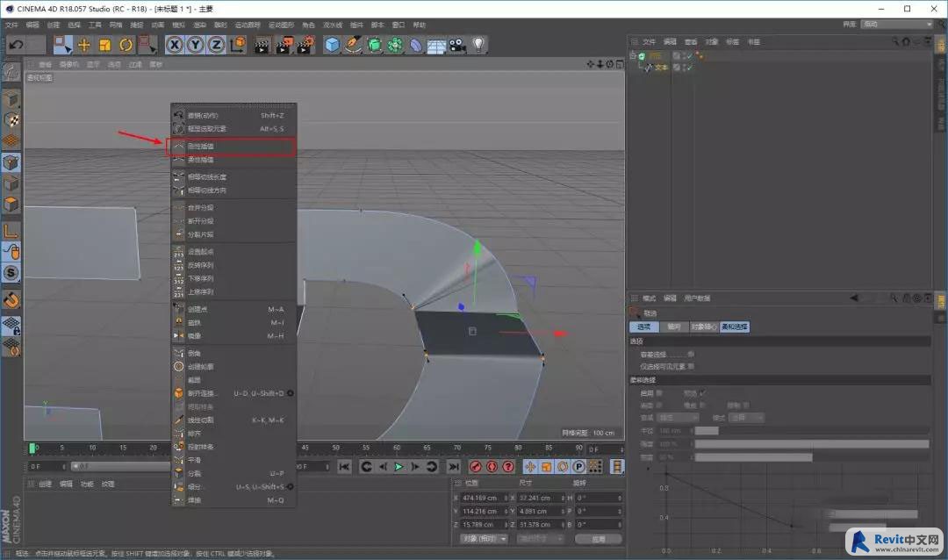Switch to points mode in left palette
Screen dimensions: 948x560
(x=11, y=162)
